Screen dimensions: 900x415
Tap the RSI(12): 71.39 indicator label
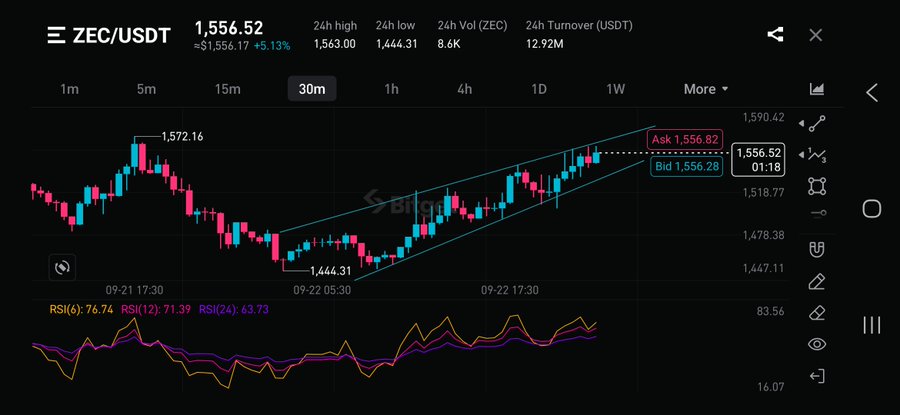click(x=157, y=309)
